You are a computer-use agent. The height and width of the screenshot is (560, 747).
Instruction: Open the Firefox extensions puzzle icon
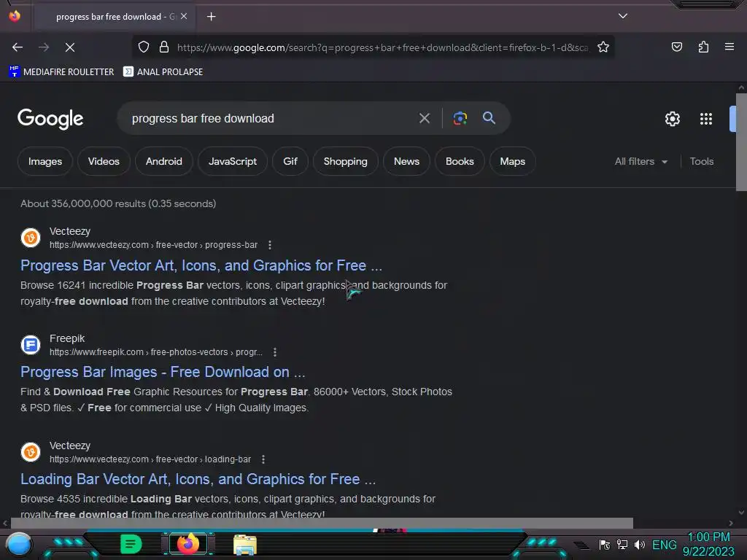703,47
